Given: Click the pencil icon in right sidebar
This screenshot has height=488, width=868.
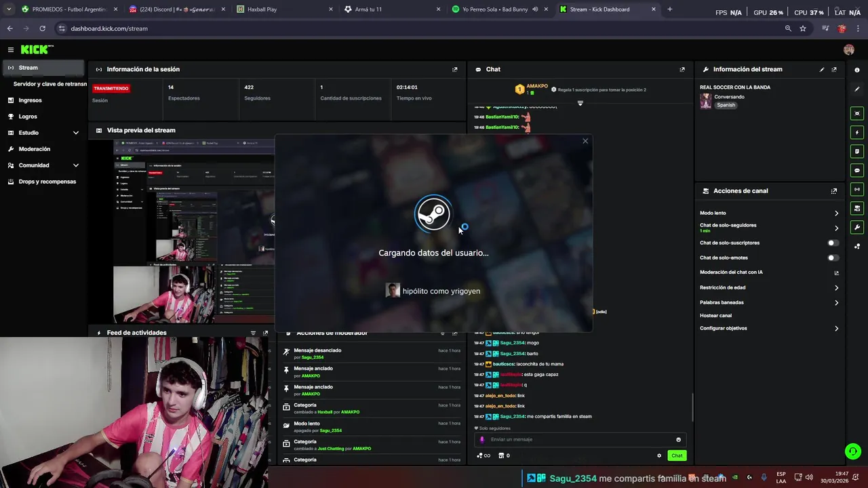Looking at the screenshot, I should [857, 89].
